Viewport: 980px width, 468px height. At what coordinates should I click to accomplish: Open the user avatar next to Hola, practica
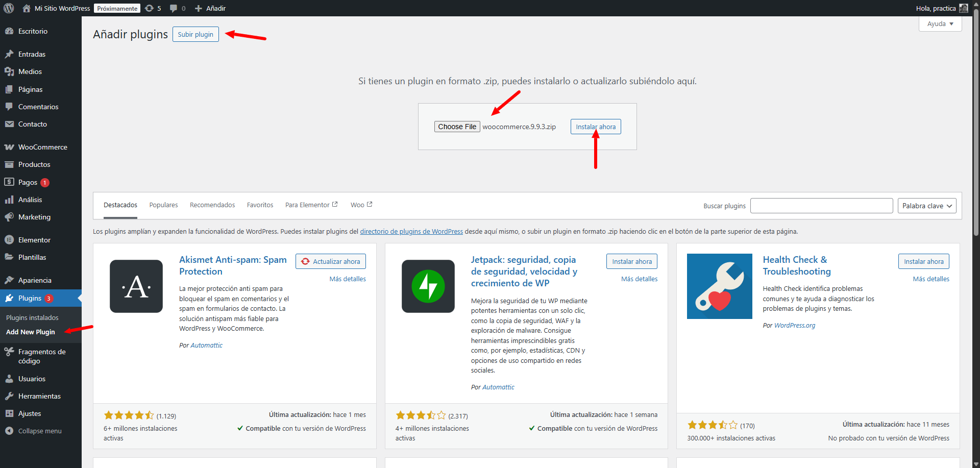click(964, 8)
